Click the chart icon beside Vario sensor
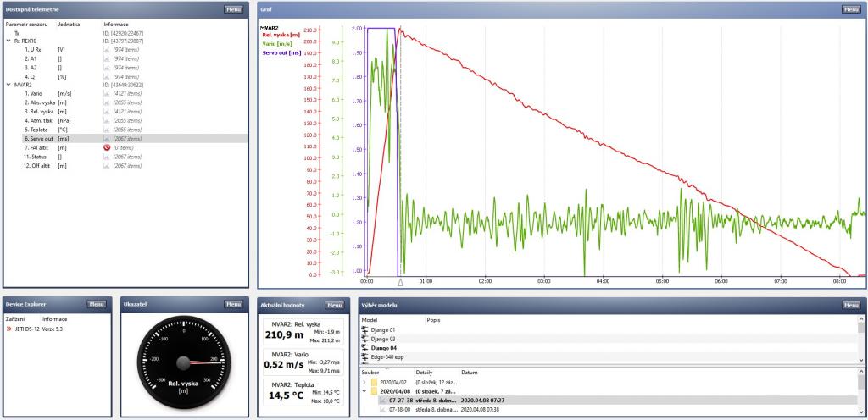The height and width of the screenshot is (420, 868). tap(107, 93)
